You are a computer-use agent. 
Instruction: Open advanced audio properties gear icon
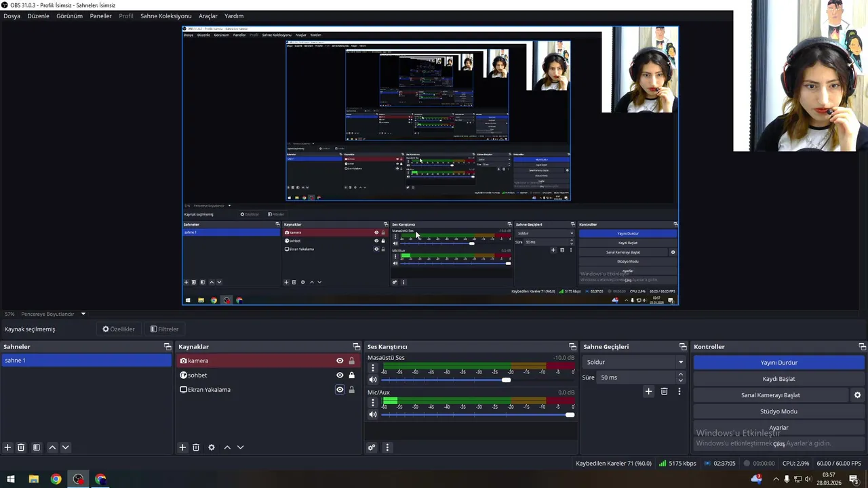pos(372,447)
